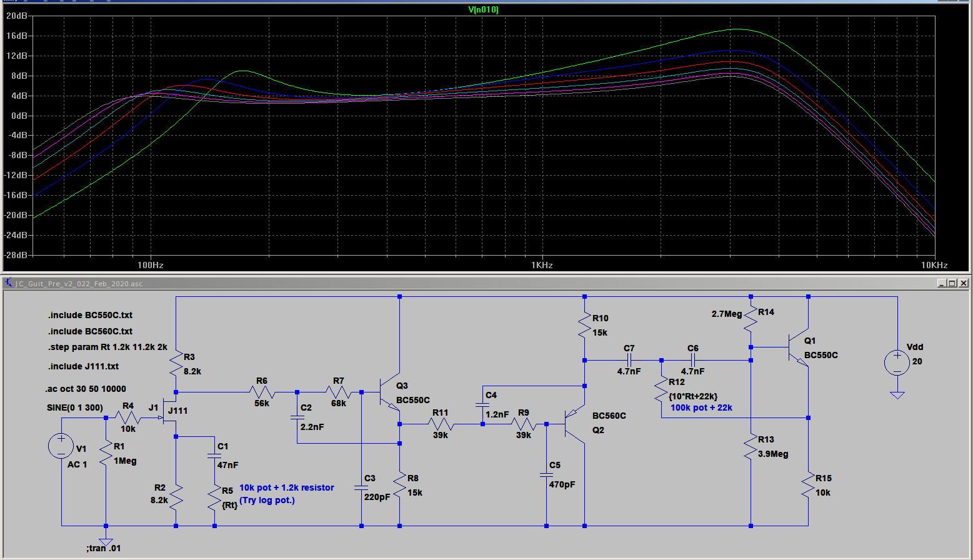Select the C3 220pF capacitor symbol
The image size is (973, 560).
[361, 487]
